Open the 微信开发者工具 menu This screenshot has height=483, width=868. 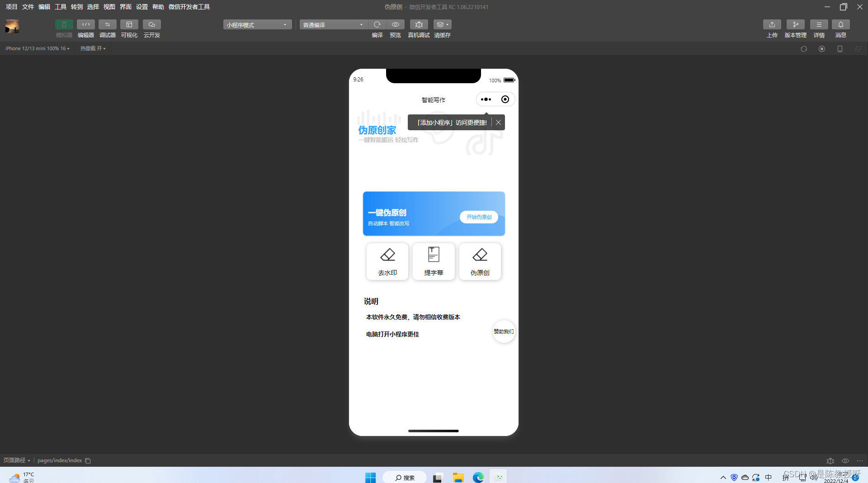tap(189, 7)
